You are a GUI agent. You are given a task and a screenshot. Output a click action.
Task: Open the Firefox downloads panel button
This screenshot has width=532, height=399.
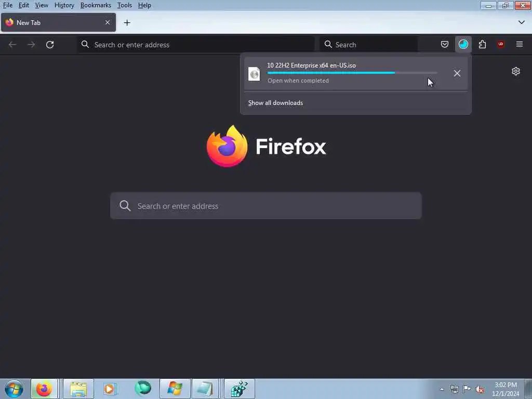coord(463,45)
